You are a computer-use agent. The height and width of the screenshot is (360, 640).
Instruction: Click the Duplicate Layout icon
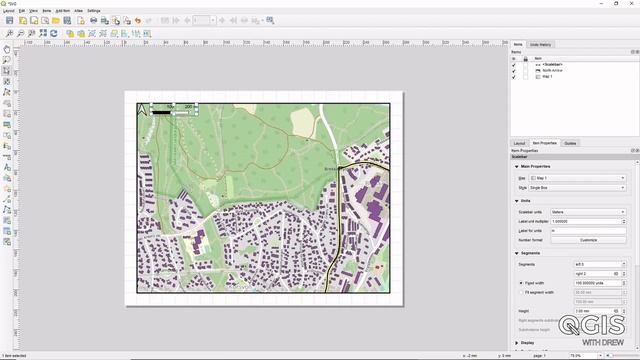point(34,20)
